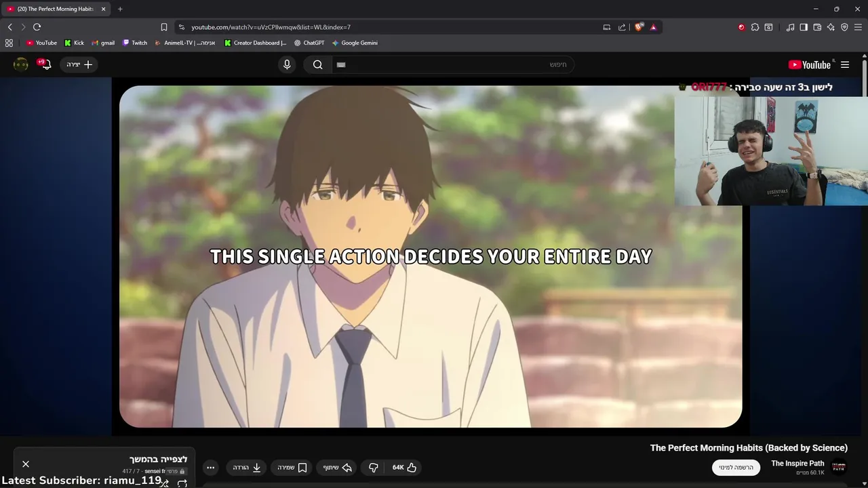This screenshot has height=488, width=868.
Task: Open the Creator Dashboard bookmark
Action: [x=255, y=43]
